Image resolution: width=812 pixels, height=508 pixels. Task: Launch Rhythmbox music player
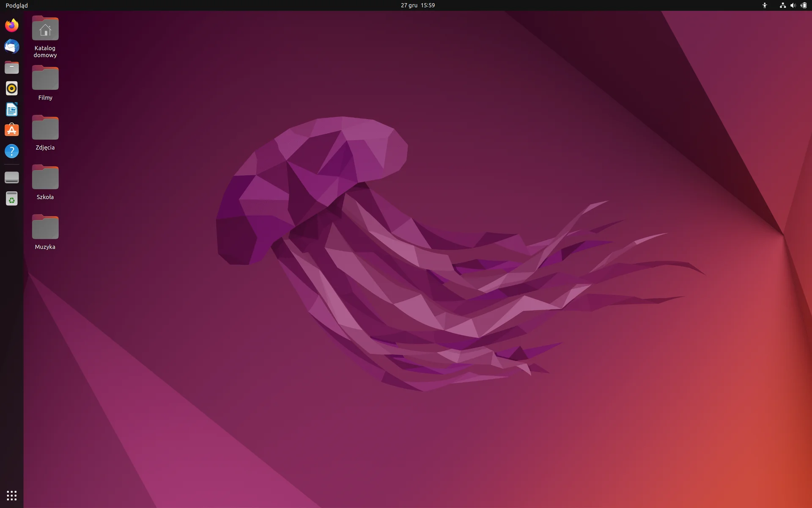pyautogui.click(x=12, y=88)
